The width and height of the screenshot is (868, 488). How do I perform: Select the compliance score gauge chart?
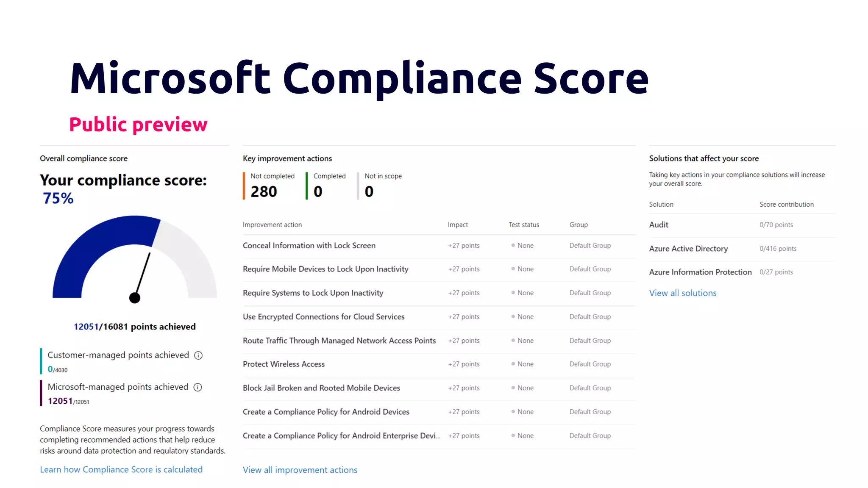(135, 258)
